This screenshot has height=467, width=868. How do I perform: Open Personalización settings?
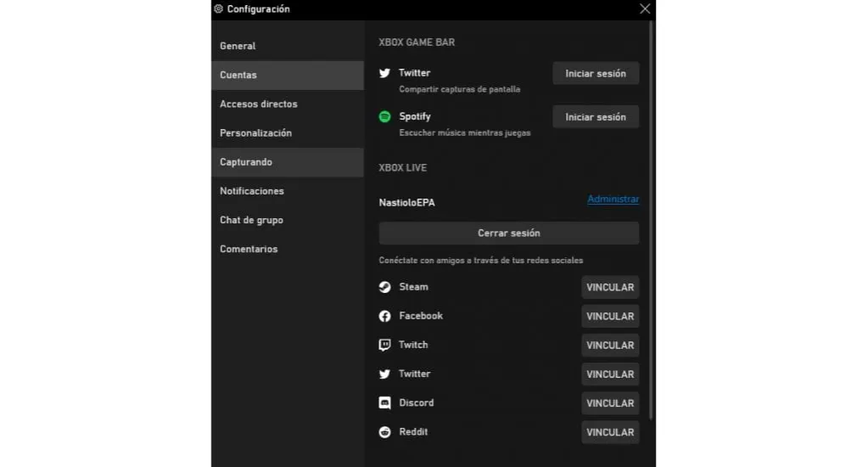click(288, 133)
